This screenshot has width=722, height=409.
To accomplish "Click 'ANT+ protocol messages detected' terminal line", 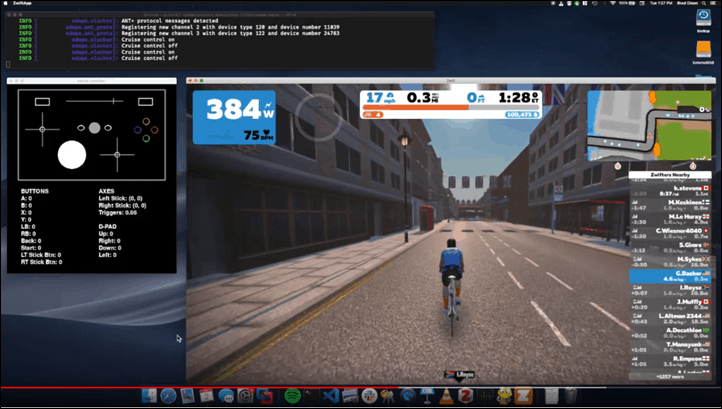I will point(169,21).
